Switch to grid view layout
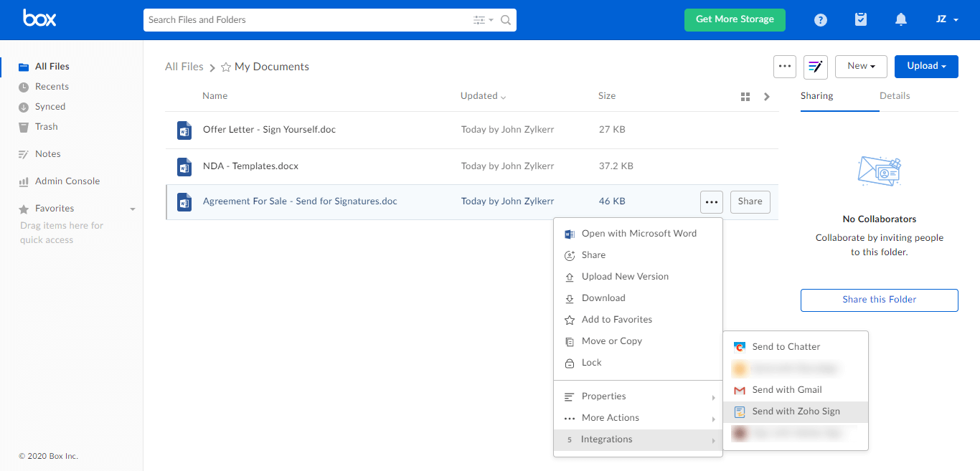980x471 pixels. coord(745,95)
